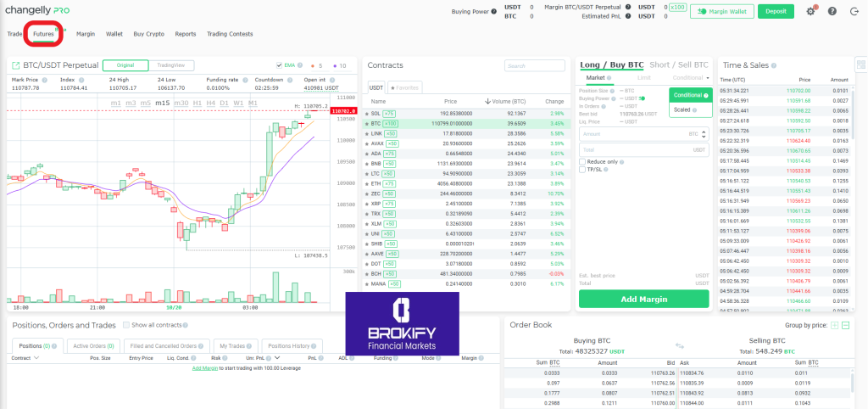Enable the Reduce only checkbox
Screen dimensions: 868x409
click(x=581, y=160)
